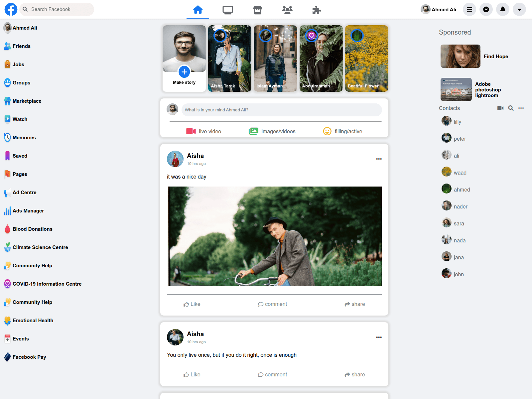Start a video chat from Contacts
532x399 pixels.
500,108
